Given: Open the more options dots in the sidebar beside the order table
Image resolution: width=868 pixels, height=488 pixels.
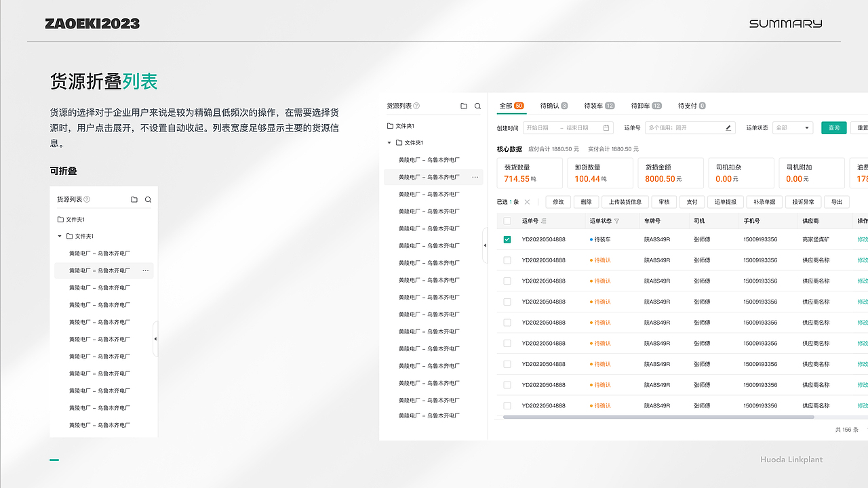Looking at the screenshot, I should (x=475, y=177).
